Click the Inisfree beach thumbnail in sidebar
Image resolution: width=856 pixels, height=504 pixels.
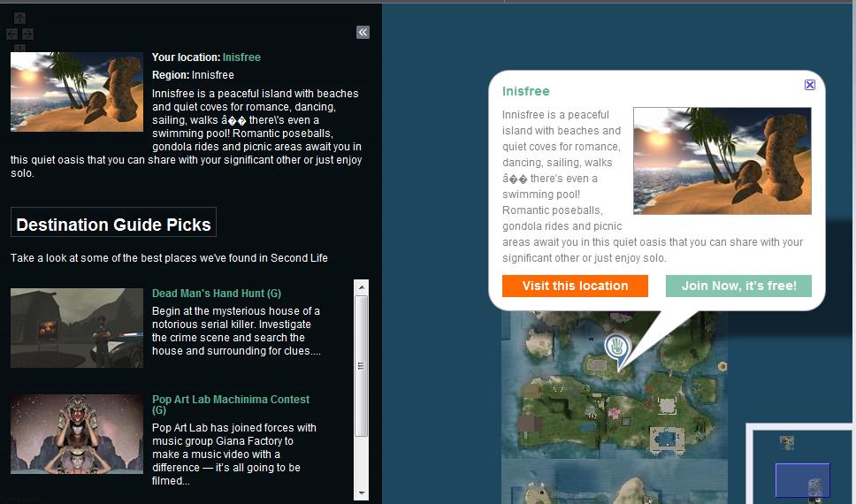(77, 92)
